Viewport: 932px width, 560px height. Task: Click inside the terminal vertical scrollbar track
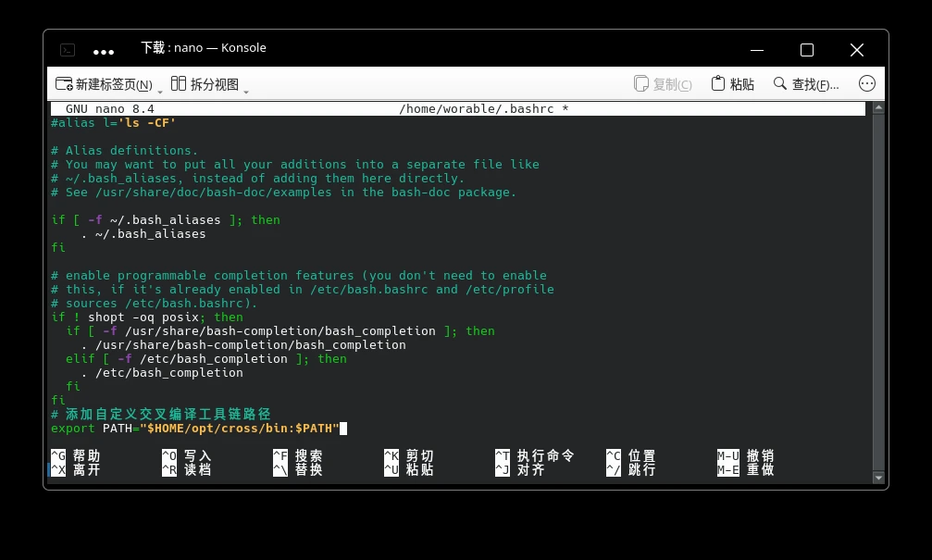pyautogui.click(x=878, y=278)
